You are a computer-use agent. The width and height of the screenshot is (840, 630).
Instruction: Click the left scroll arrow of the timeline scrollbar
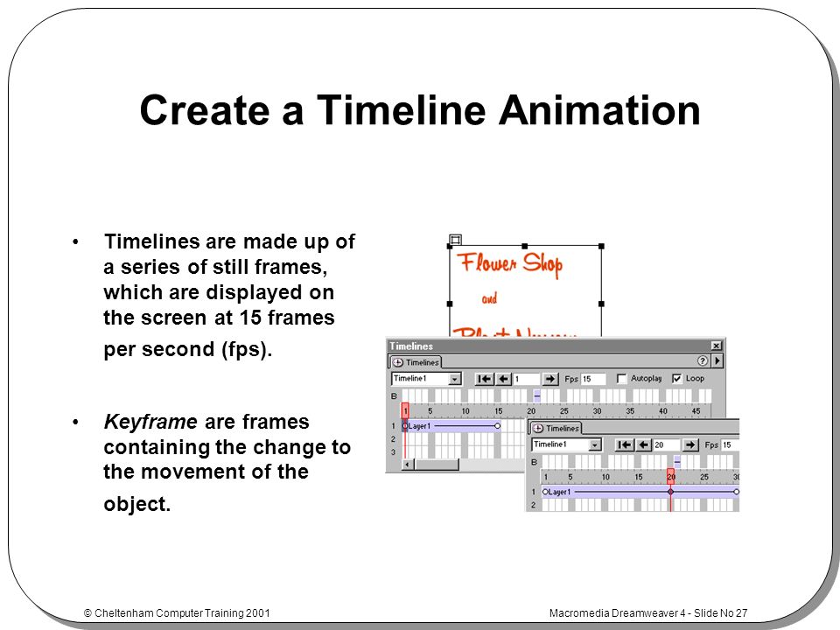408,464
